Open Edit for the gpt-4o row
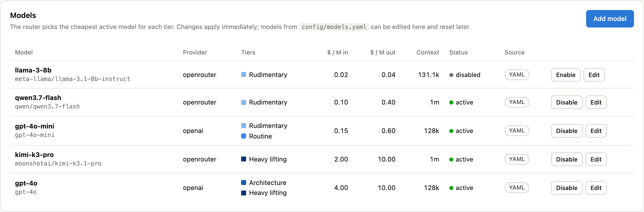644x212 pixels. click(x=596, y=188)
